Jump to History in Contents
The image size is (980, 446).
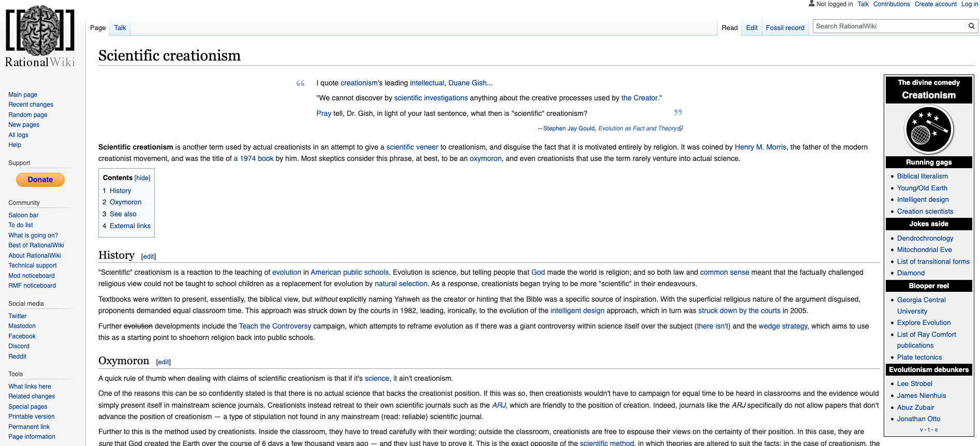coord(120,191)
